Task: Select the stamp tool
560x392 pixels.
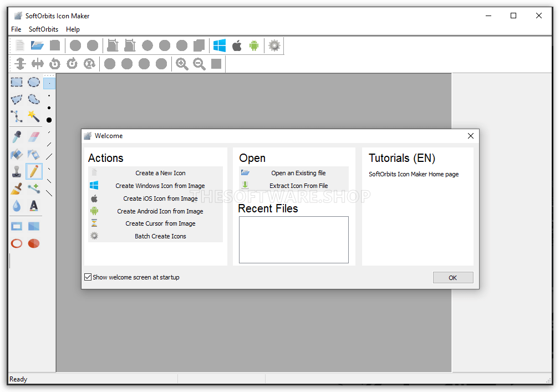Action: pyautogui.click(x=17, y=171)
